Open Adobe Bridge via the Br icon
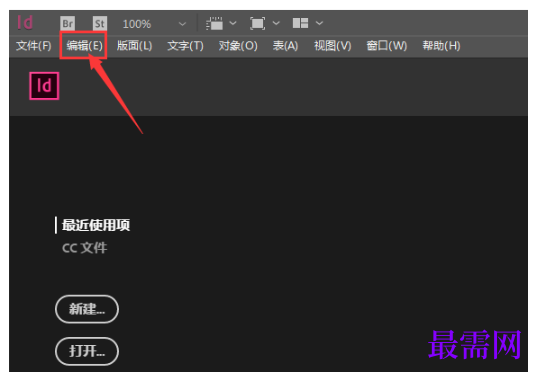Image resolution: width=540 pixels, height=376 pixels. [68, 23]
